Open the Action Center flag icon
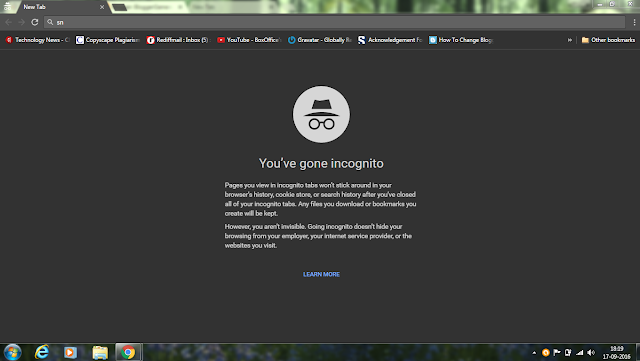The height and width of the screenshot is (361, 640). point(557,352)
